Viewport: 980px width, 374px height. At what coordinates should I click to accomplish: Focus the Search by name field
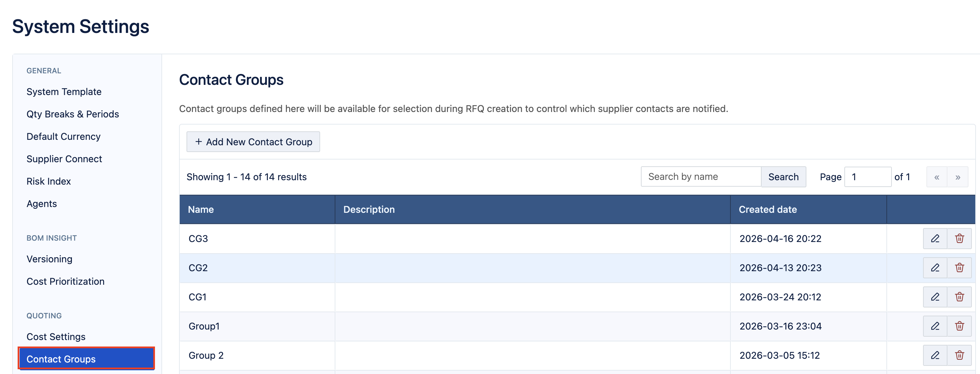pyautogui.click(x=700, y=177)
